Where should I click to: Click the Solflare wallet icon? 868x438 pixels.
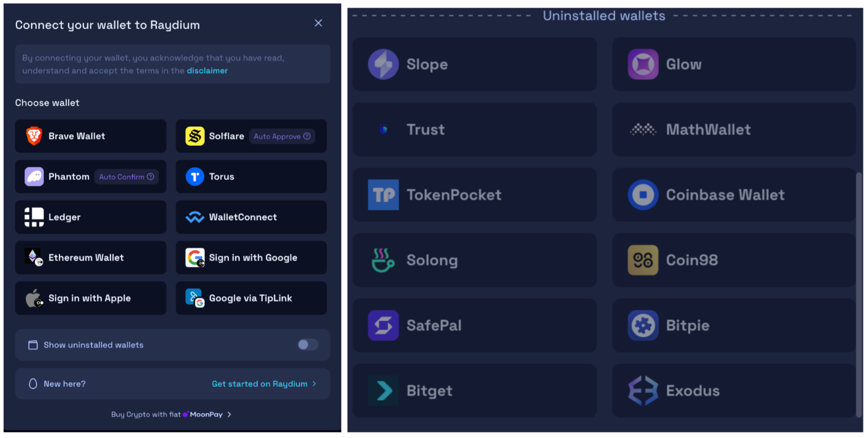pyautogui.click(x=195, y=136)
